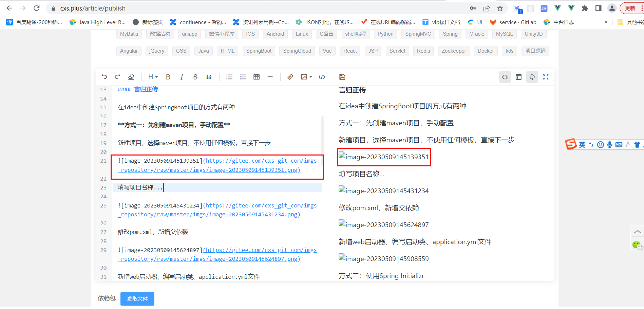
Task: Clear content with the eraser icon
Action: pos(131,77)
